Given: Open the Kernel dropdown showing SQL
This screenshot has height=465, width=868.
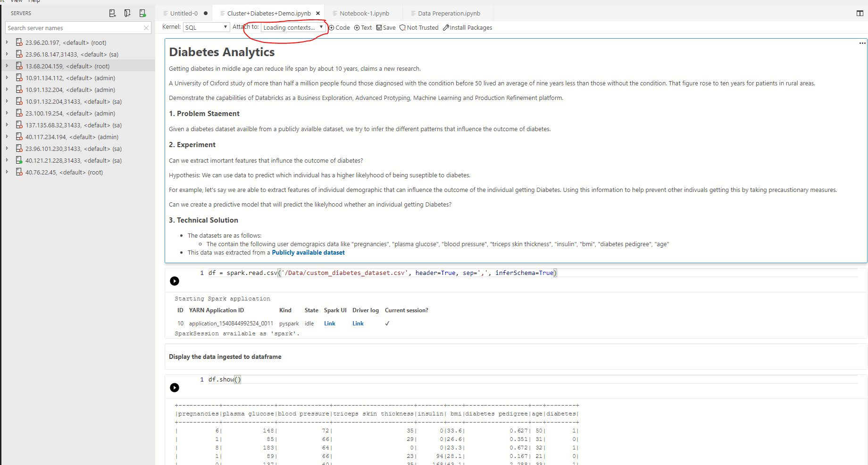Looking at the screenshot, I should pos(206,27).
